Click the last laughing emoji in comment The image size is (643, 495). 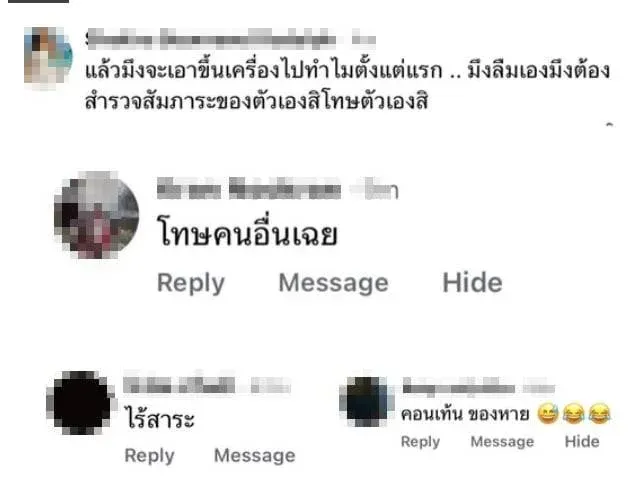(x=600, y=413)
